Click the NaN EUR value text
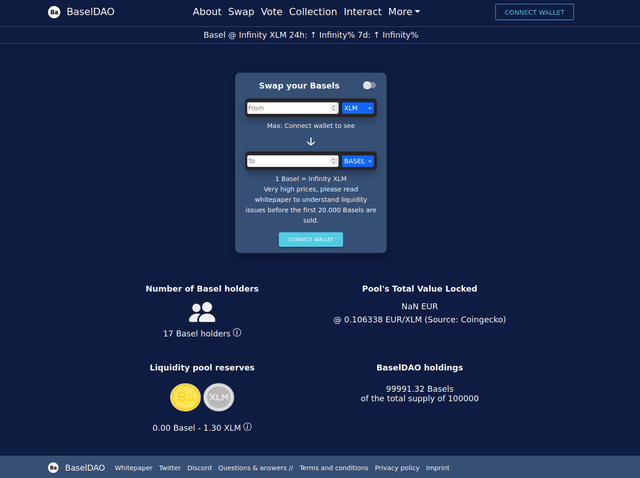Screen dimensions: 640x478 [x=420, y=306]
